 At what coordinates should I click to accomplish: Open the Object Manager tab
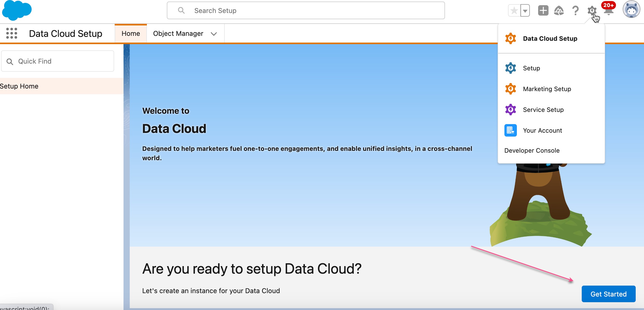tap(178, 33)
